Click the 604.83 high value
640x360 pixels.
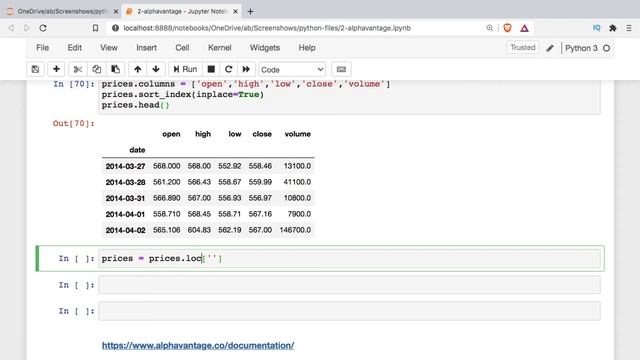tap(199, 230)
